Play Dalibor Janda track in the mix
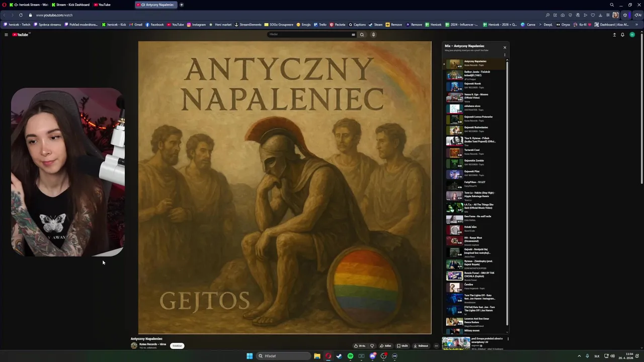Screen dimensions: 644x362 [474, 75]
